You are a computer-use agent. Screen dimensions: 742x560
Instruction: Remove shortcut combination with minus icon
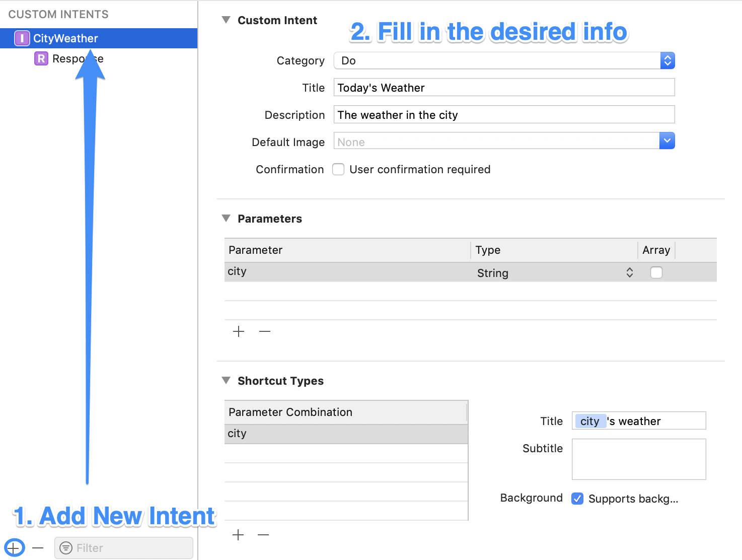tap(263, 535)
